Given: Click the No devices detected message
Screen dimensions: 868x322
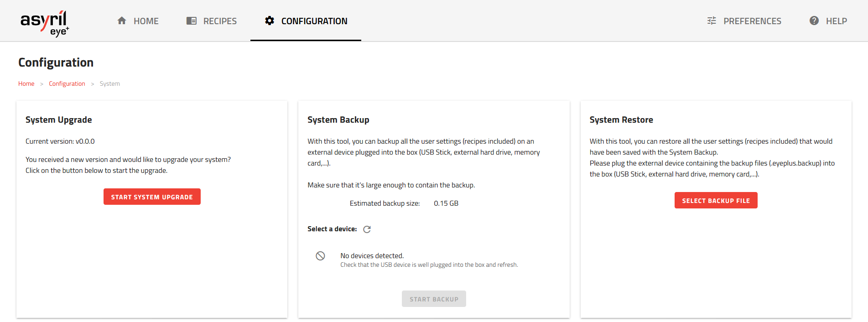Looking at the screenshot, I should coord(372,256).
